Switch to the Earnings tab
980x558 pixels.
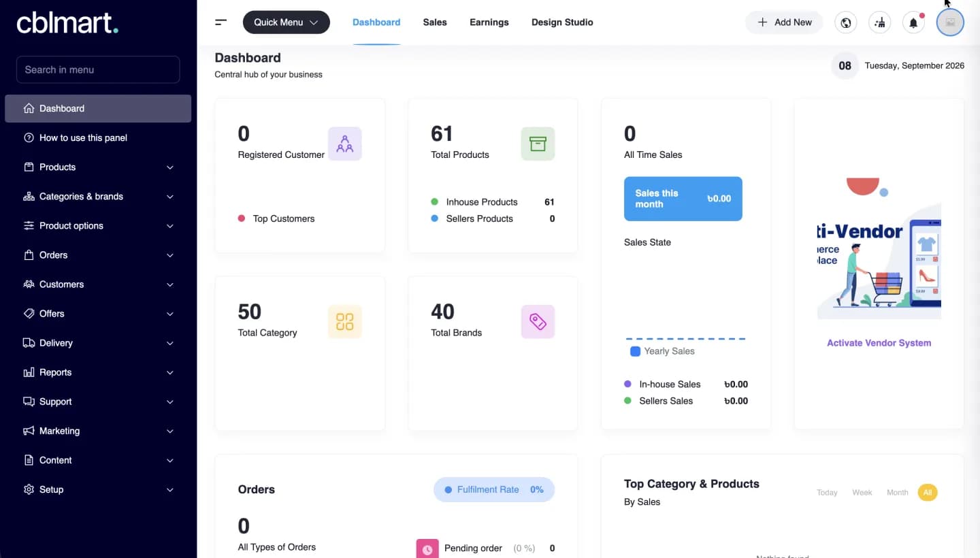(489, 22)
